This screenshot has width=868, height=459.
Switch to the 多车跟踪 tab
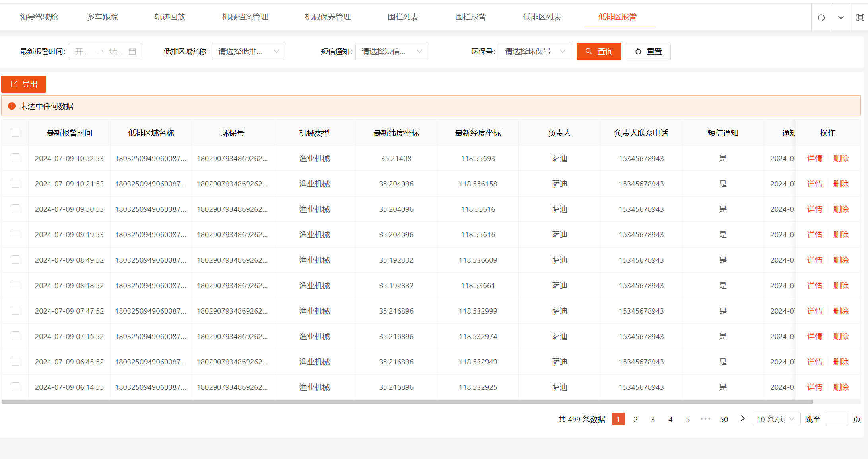click(103, 17)
